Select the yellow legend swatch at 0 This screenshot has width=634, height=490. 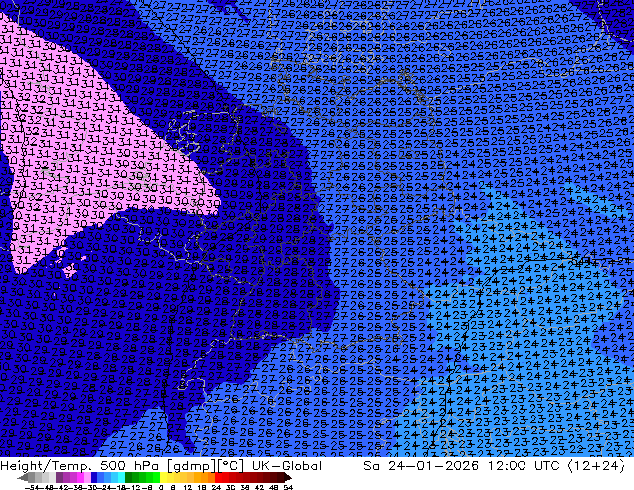pyautogui.click(x=163, y=478)
